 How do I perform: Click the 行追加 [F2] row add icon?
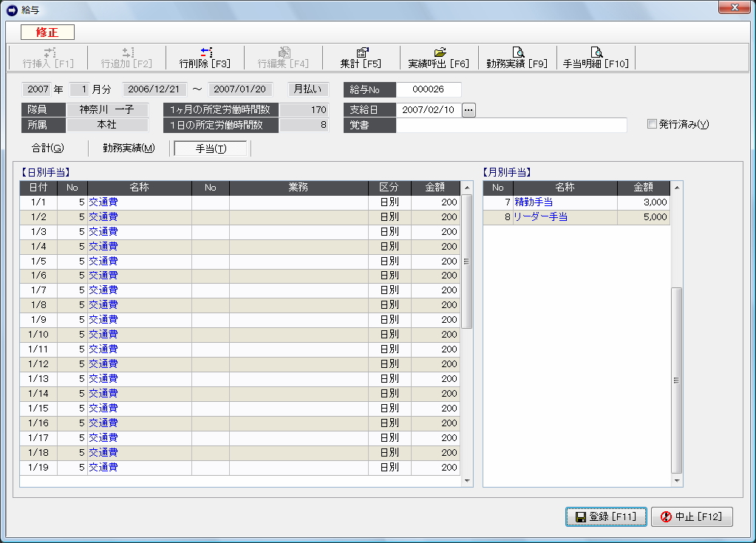coord(129,52)
